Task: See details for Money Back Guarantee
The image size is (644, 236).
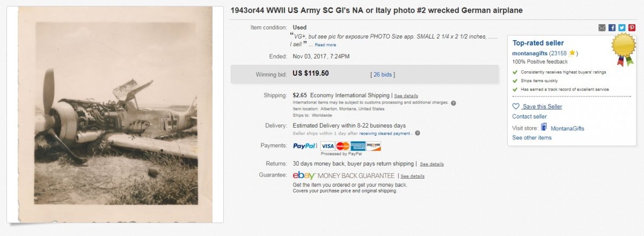Action: [412, 176]
